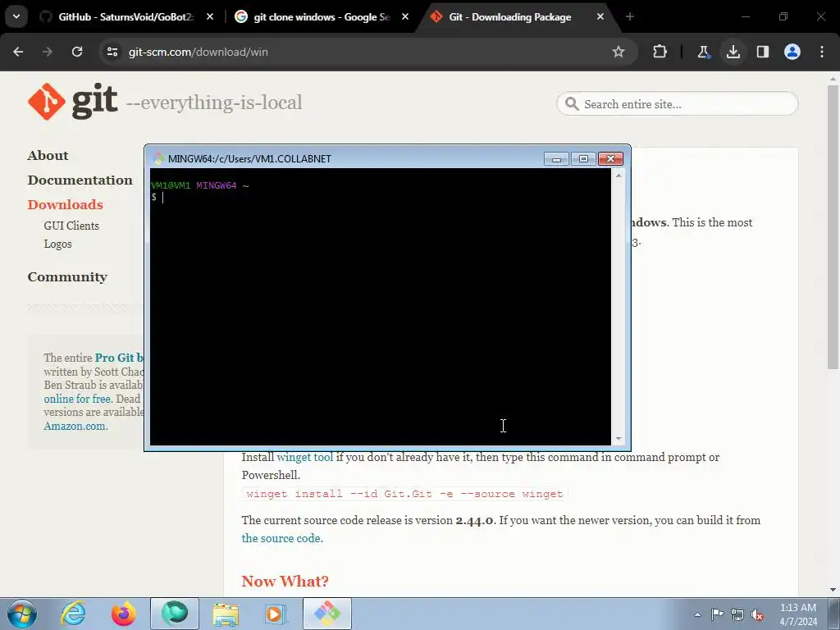
Task: Go back using the browser back arrow
Action: coord(18,52)
